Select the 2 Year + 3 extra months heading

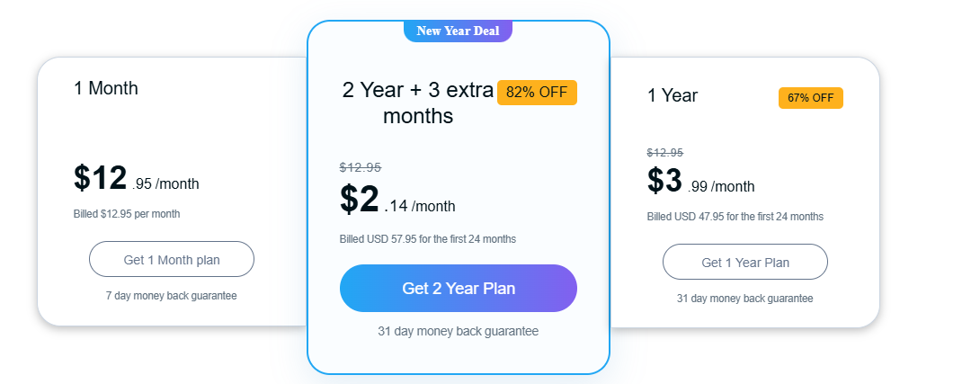point(418,103)
